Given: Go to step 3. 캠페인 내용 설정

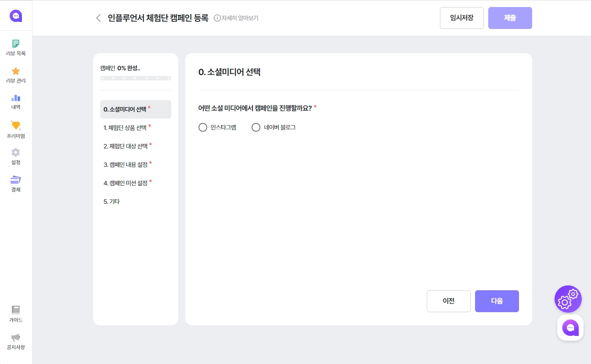Looking at the screenshot, I should pyautogui.click(x=126, y=165).
